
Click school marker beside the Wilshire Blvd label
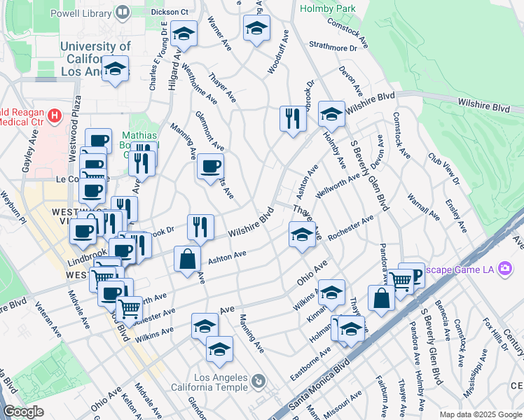[331, 116]
